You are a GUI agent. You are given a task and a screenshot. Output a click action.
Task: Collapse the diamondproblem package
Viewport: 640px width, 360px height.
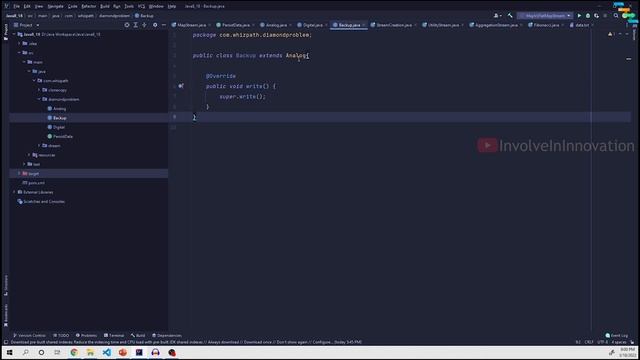point(39,99)
